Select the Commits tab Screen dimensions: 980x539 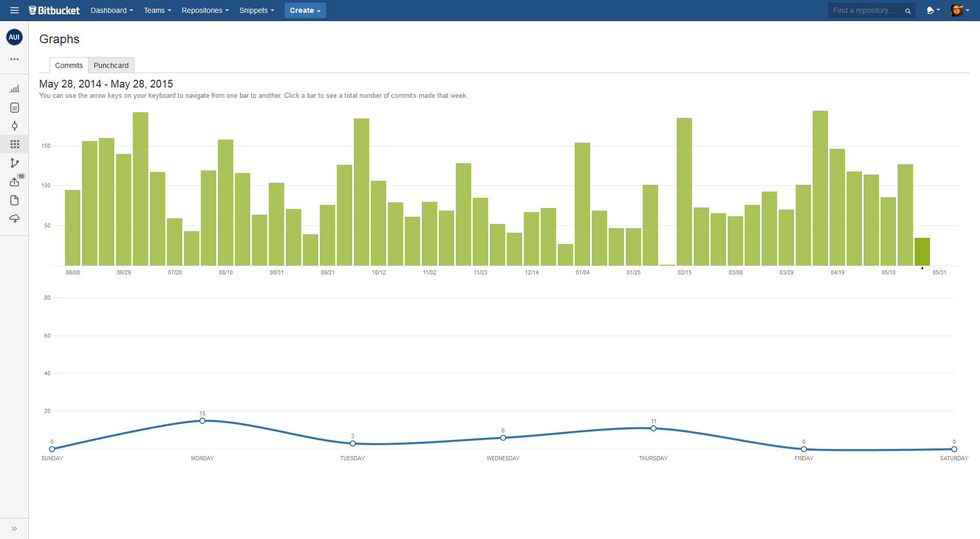pos(68,65)
